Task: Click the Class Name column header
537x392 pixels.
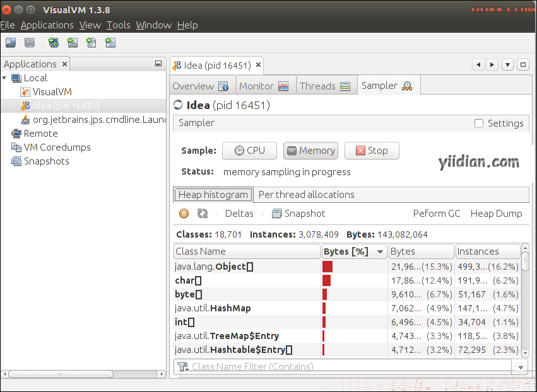Action: click(x=247, y=251)
